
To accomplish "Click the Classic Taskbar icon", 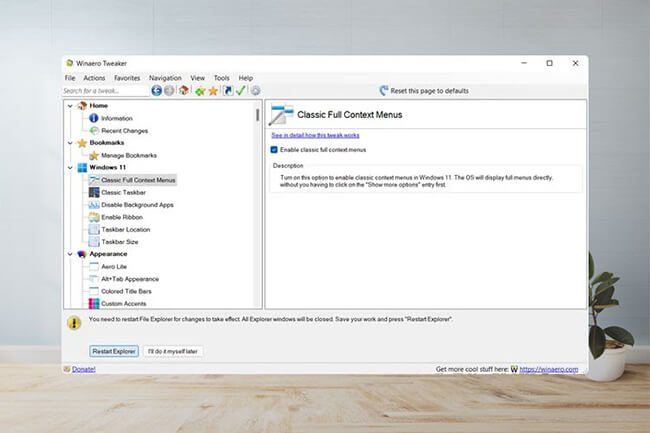I will pos(94,192).
